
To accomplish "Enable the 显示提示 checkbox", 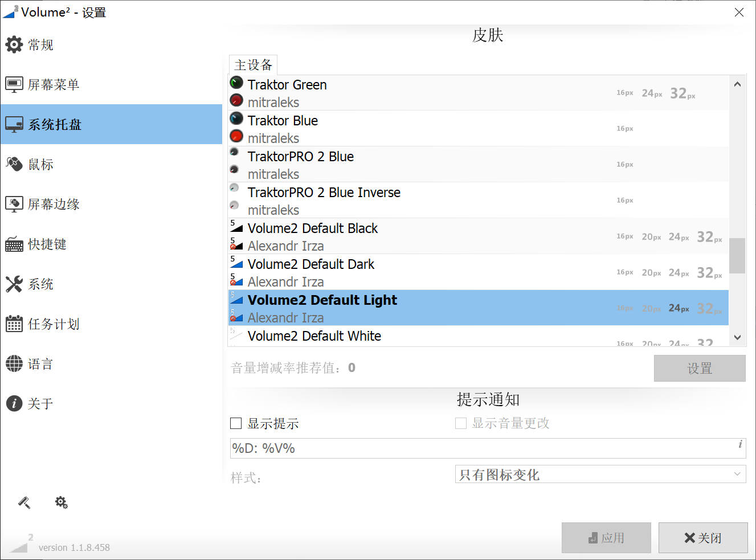I will pos(236,423).
